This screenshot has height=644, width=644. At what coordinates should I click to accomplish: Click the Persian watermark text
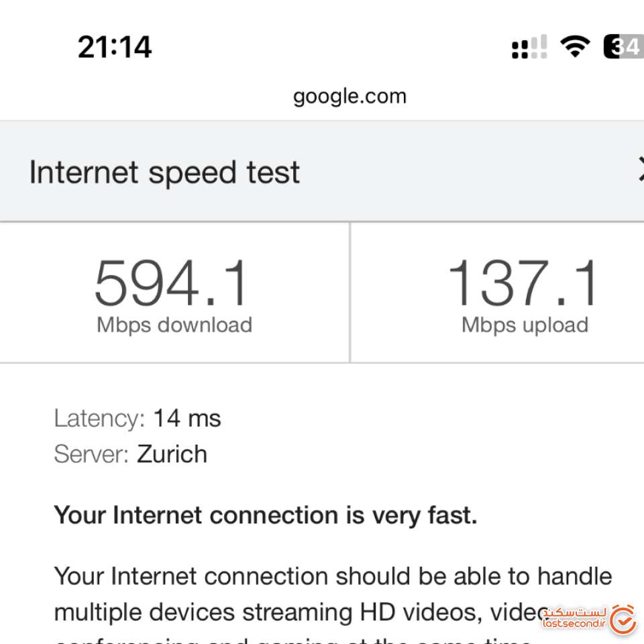point(574,612)
